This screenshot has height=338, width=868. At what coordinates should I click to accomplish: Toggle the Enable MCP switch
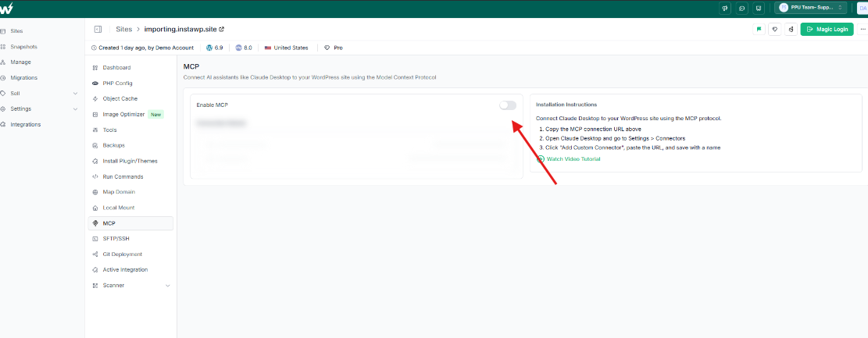(508, 105)
